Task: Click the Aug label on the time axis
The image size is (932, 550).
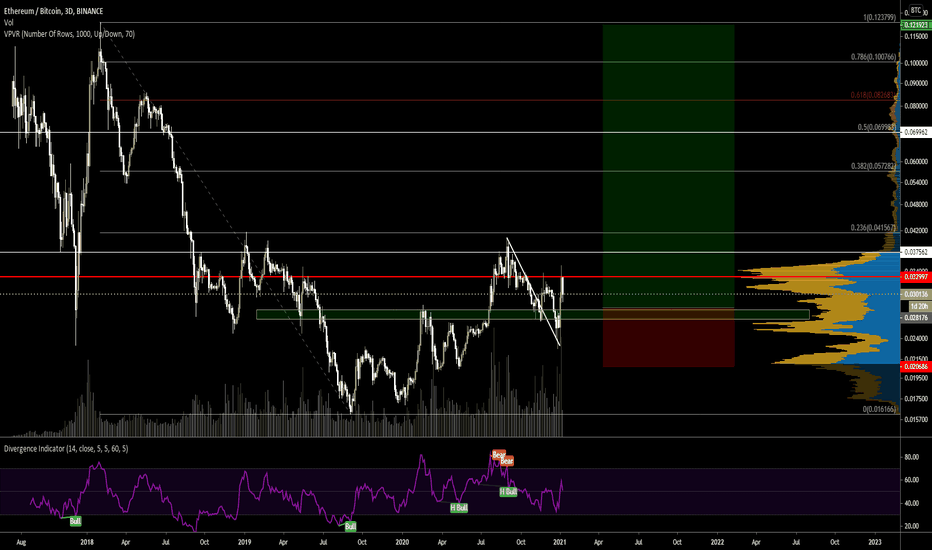Action: pyautogui.click(x=21, y=542)
